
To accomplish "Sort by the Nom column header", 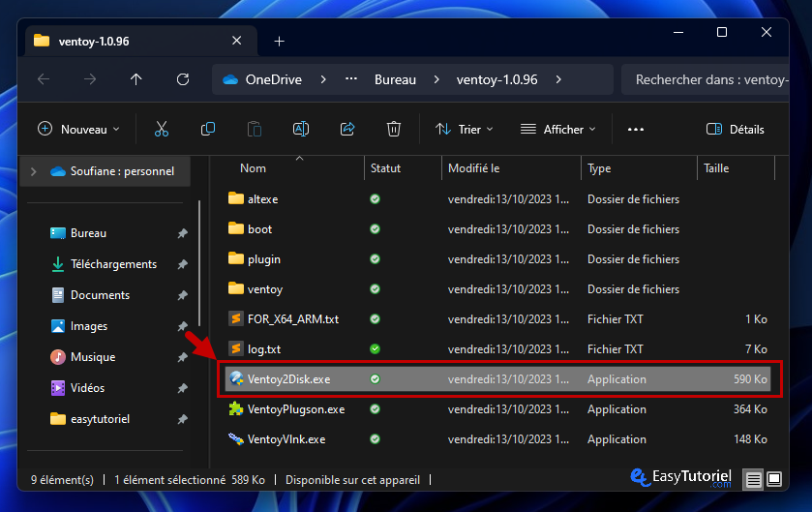I will pyautogui.click(x=253, y=168).
